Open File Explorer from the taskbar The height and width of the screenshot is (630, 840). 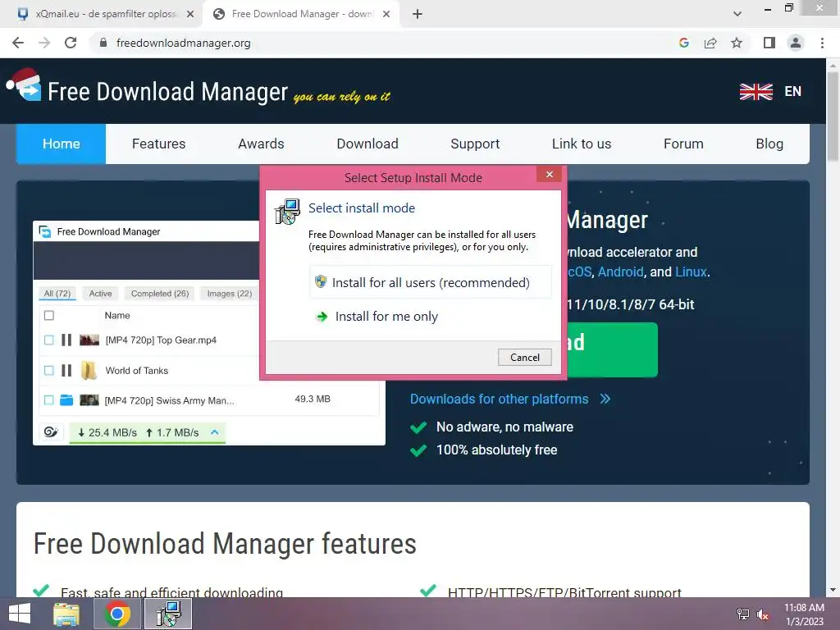pos(66,614)
